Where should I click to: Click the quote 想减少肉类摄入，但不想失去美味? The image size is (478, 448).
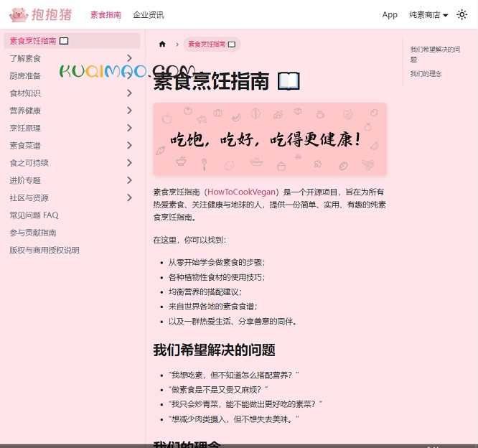tap(233, 419)
